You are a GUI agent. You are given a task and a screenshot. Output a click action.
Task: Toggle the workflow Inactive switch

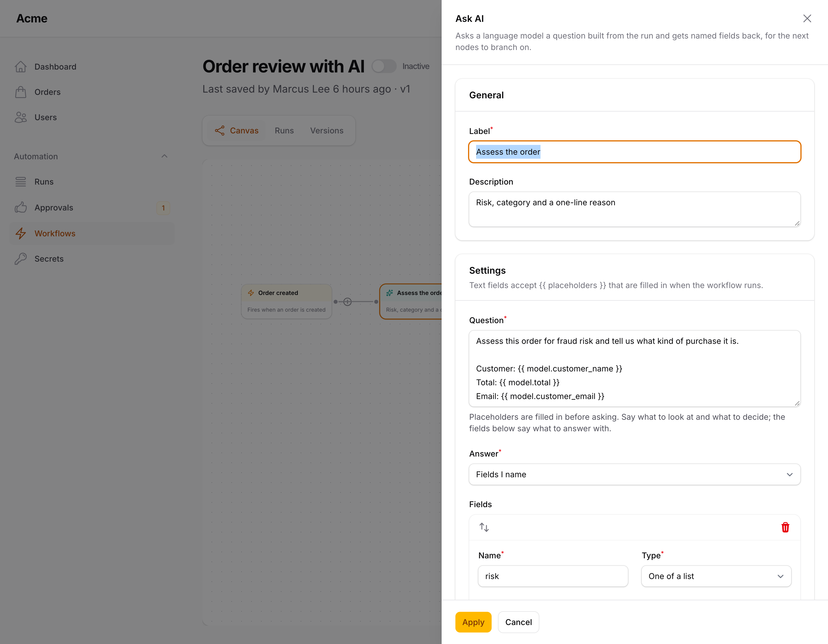pos(384,66)
